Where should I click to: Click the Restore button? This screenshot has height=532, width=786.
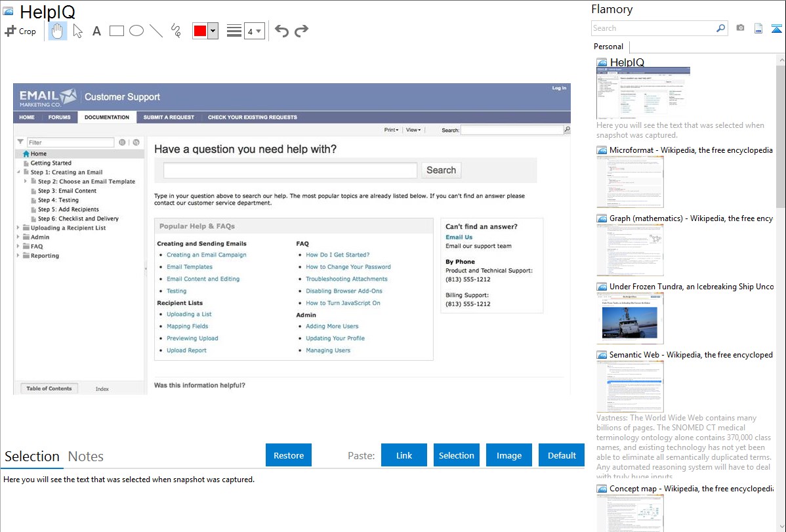click(289, 455)
